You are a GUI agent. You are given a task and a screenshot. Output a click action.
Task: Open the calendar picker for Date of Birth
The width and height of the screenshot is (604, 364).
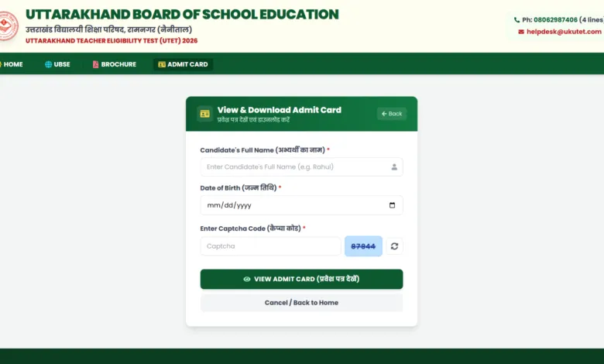(392, 205)
